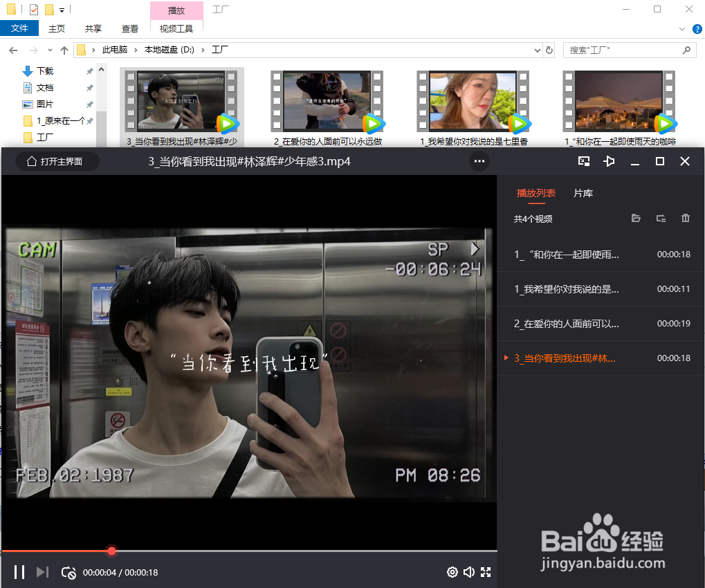This screenshot has width=705, height=588.
Task: Expand chevron after 本地磁盘 (D:) breadcrumb
Action: click(203, 50)
